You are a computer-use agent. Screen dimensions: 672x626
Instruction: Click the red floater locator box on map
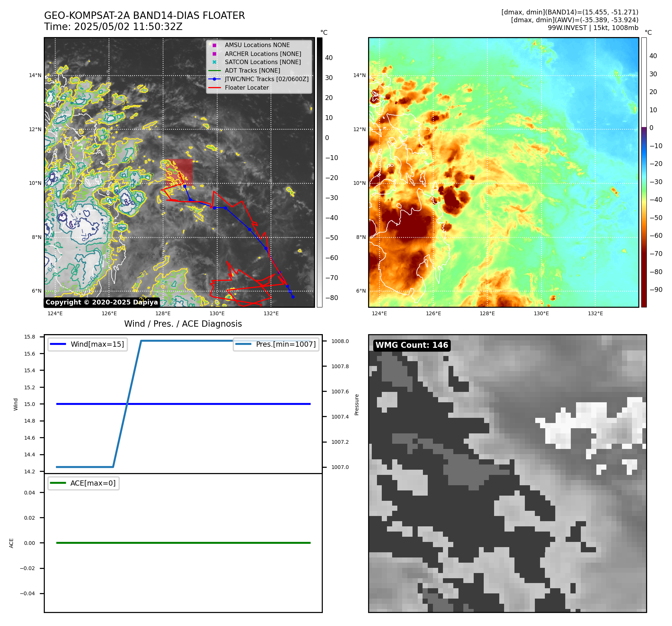click(x=179, y=172)
